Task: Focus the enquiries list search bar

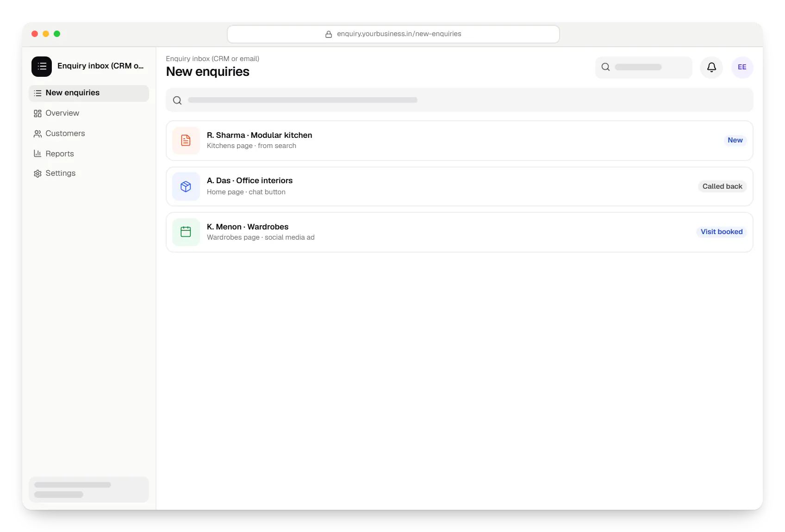Action: 460,100
